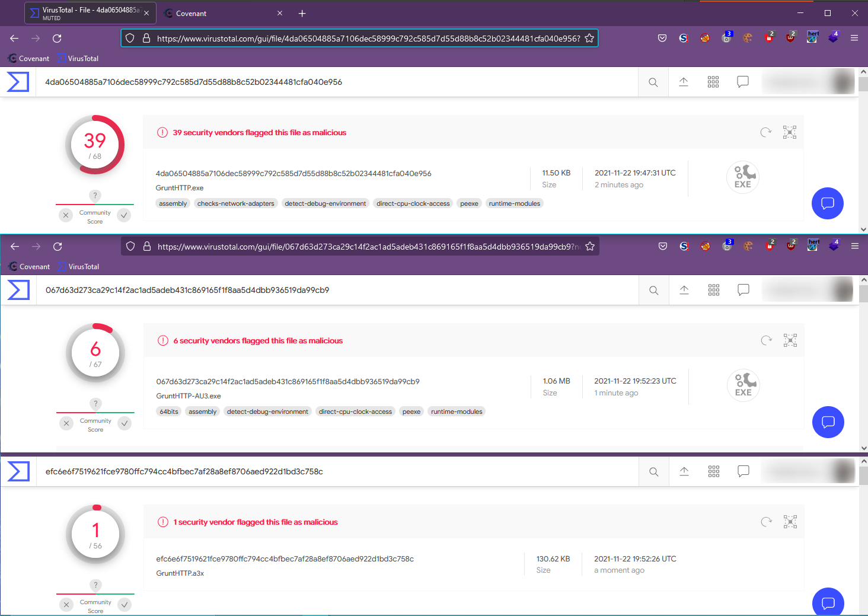
Task: Click the detect-debug-environment tag for GruntHTTP.exe
Action: tap(325, 203)
